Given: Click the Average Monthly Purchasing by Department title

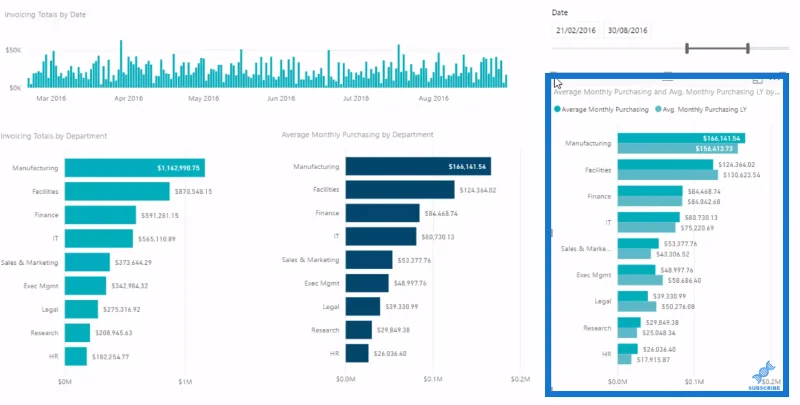Looking at the screenshot, I should pos(357,135).
